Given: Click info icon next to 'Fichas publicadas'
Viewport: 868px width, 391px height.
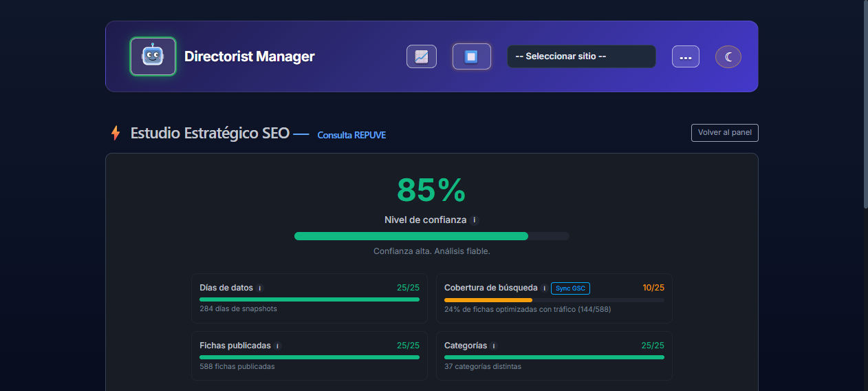Looking at the screenshot, I should [278, 346].
